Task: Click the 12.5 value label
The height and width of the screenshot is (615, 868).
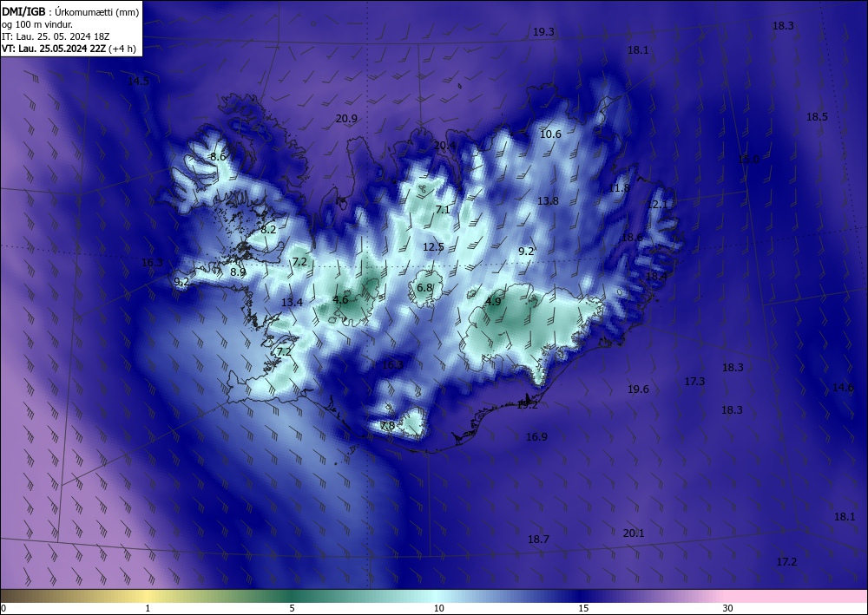Action: point(433,247)
